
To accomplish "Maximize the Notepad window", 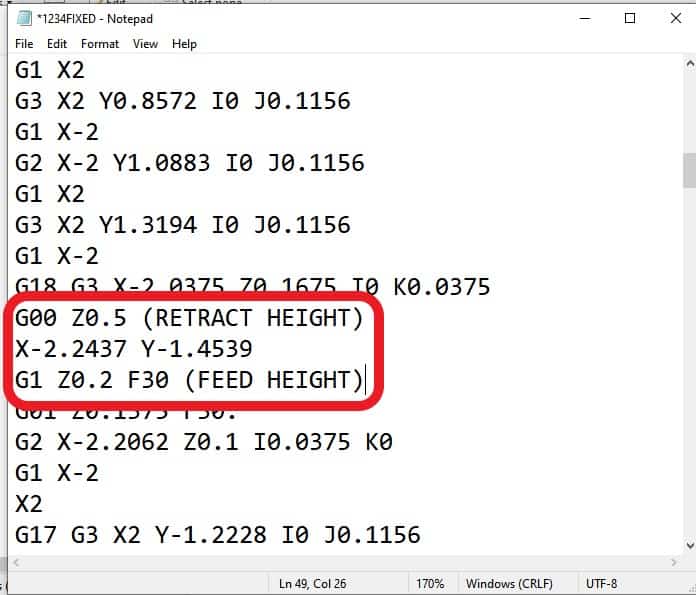I will (x=629, y=19).
